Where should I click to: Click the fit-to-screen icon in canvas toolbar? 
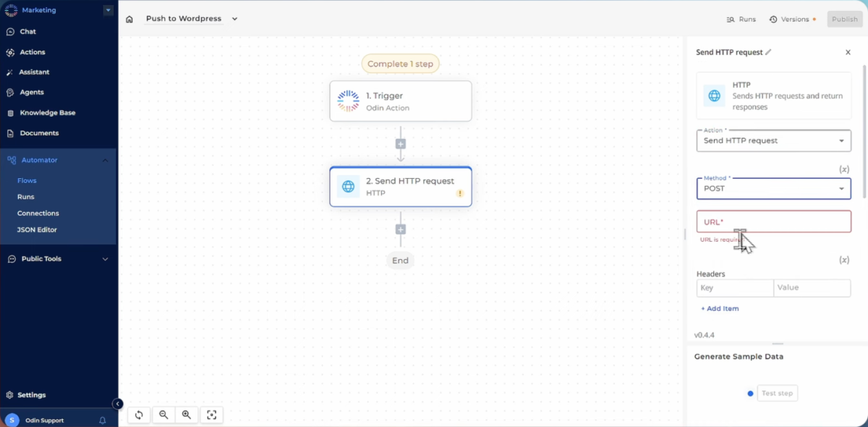pyautogui.click(x=211, y=415)
